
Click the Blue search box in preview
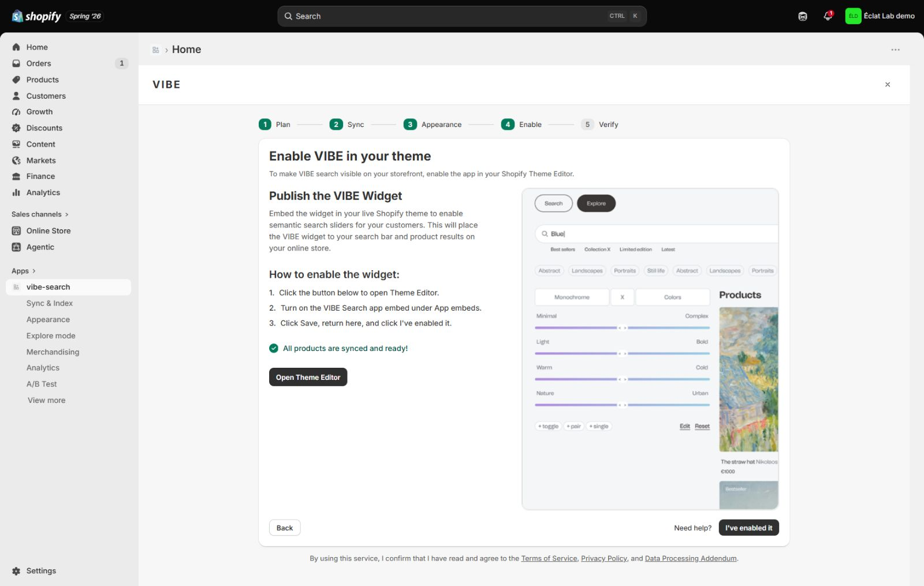click(x=657, y=234)
